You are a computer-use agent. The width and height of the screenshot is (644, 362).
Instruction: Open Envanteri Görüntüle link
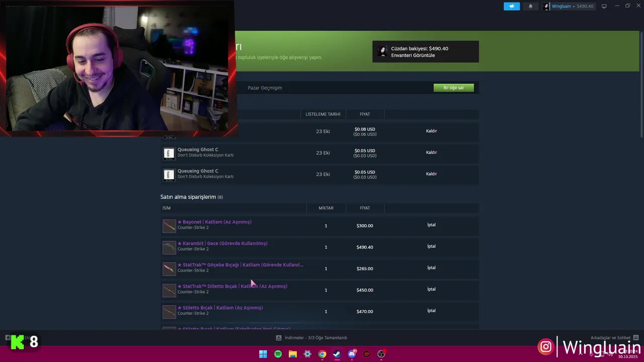[x=413, y=55]
